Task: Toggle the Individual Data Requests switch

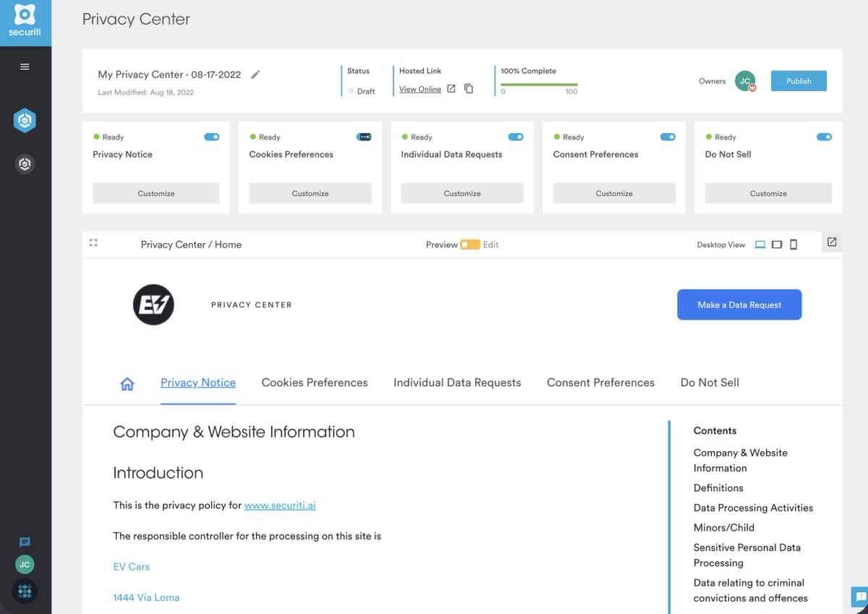Action: tap(516, 137)
